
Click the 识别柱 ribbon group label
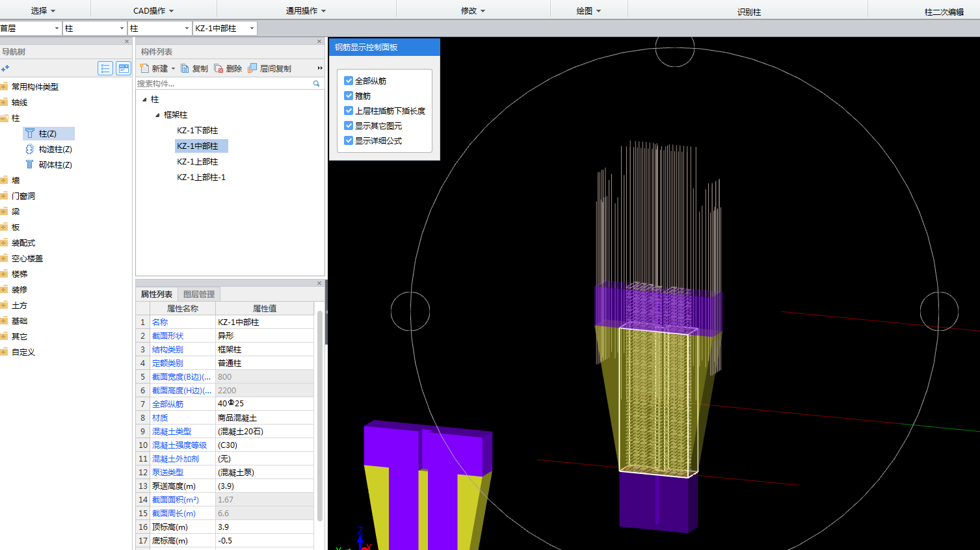749,12
